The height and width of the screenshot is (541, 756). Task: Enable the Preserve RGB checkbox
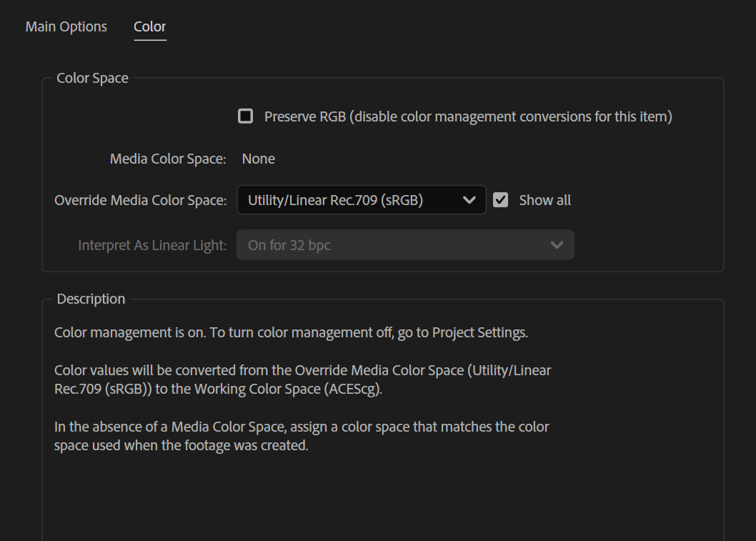pos(246,116)
